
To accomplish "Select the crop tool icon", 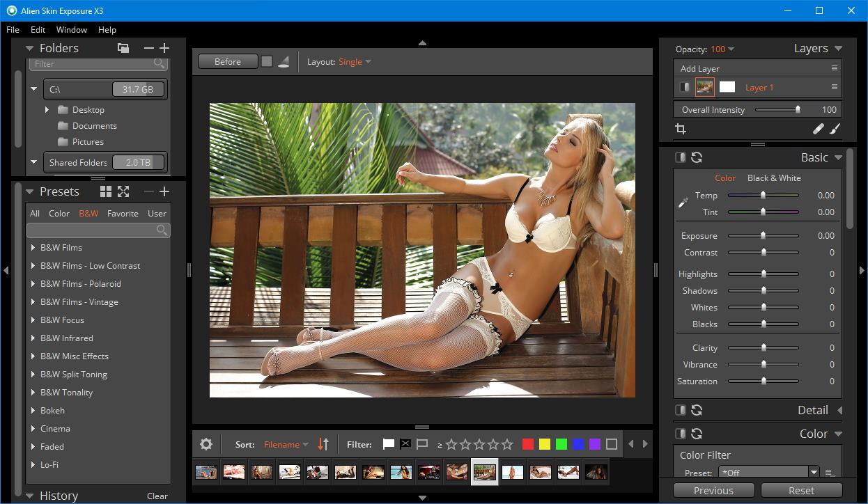I will (x=681, y=129).
